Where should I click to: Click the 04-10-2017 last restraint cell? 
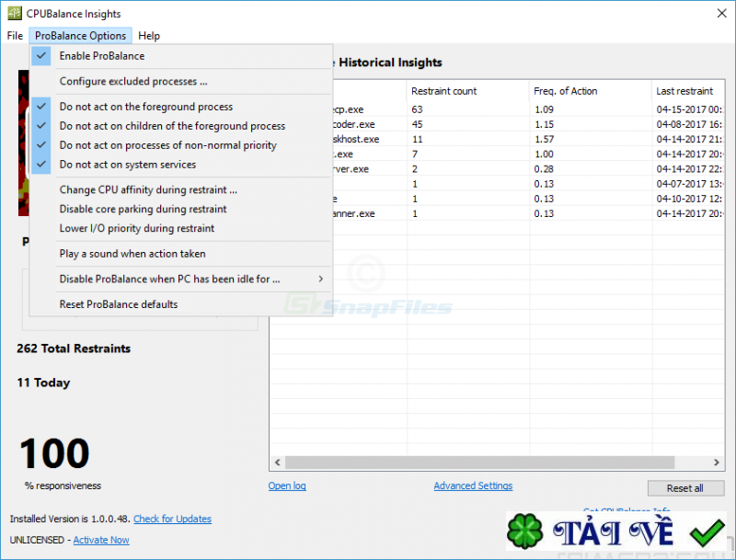[x=689, y=199]
